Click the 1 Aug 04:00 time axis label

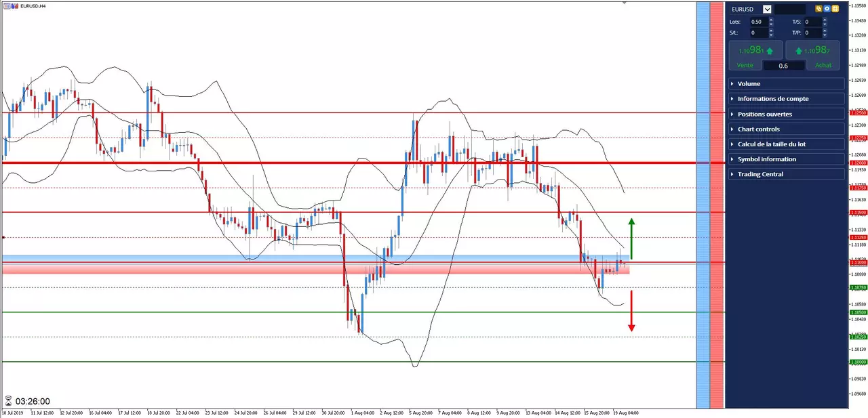pyautogui.click(x=363, y=412)
